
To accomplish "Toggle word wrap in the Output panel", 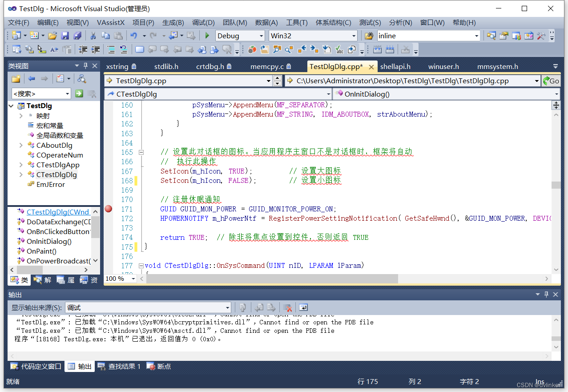I will [303, 307].
